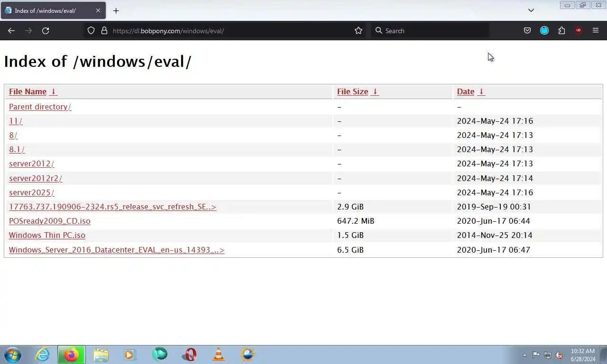Sort by Date header
Viewport: 607px width, 364px height.
tap(466, 91)
